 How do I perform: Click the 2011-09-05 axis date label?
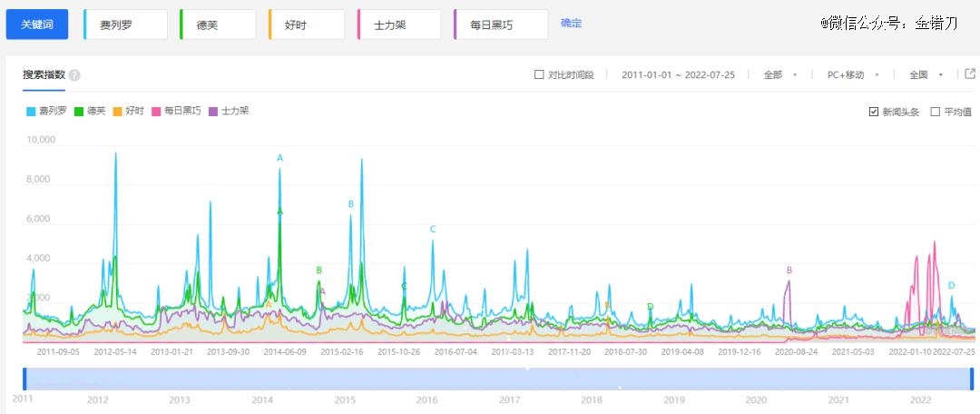pyautogui.click(x=58, y=352)
